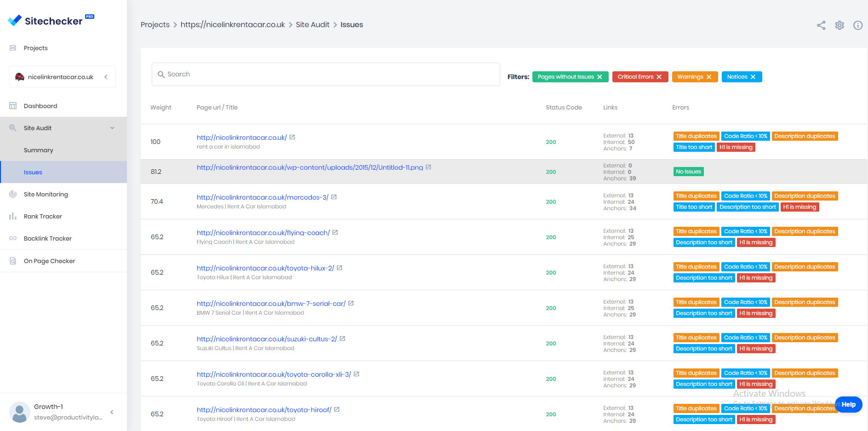Click the search magnifier icon

pyautogui.click(x=161, y=75)
